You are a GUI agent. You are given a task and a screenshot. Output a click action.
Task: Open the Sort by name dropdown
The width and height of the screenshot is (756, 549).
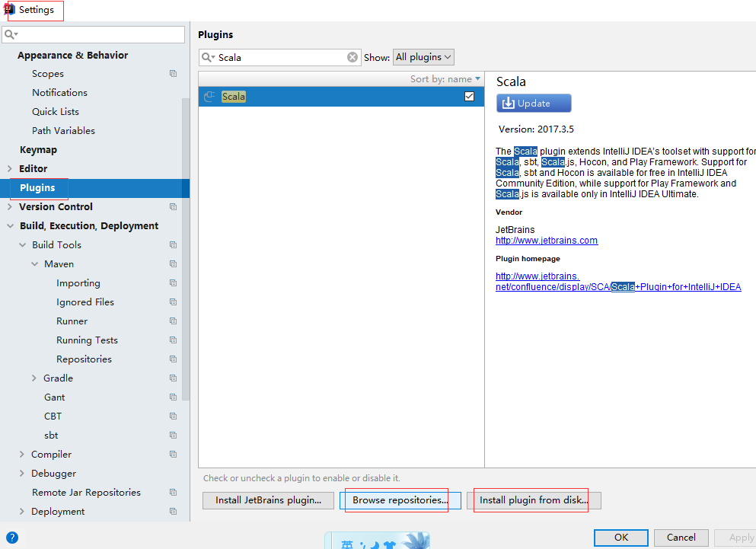click(445, 78)
